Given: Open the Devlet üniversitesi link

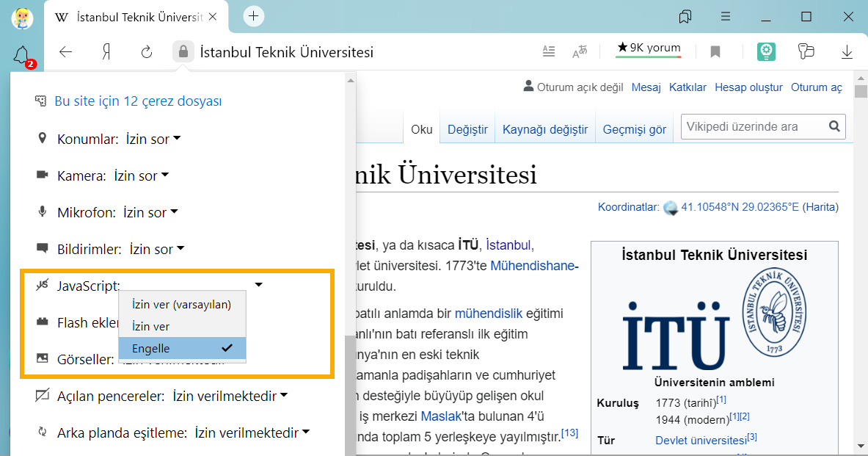Looking at the screenshot, I should click(701, 441).
